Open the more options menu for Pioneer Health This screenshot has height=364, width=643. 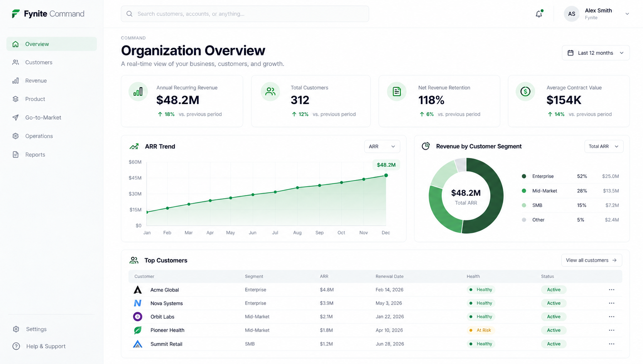pyautogui.click(x=611, y=330)
